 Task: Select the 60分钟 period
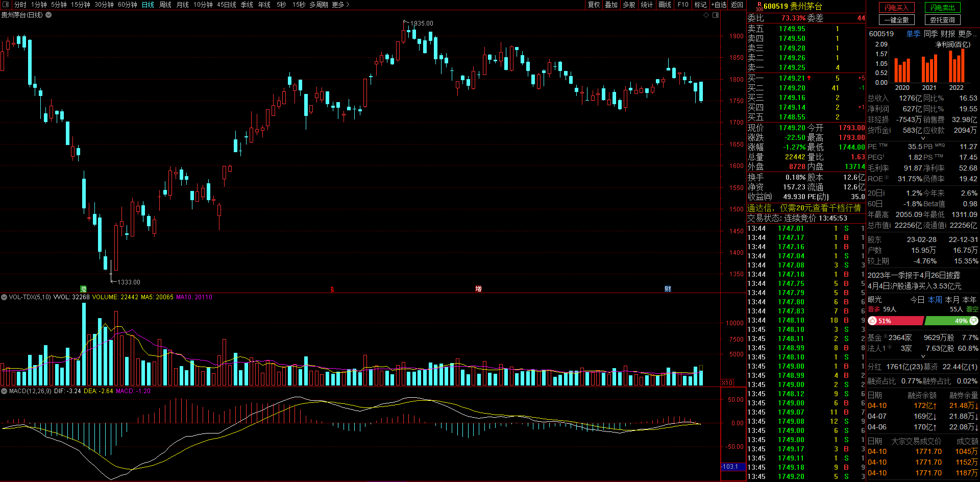[x=128, y=5]
